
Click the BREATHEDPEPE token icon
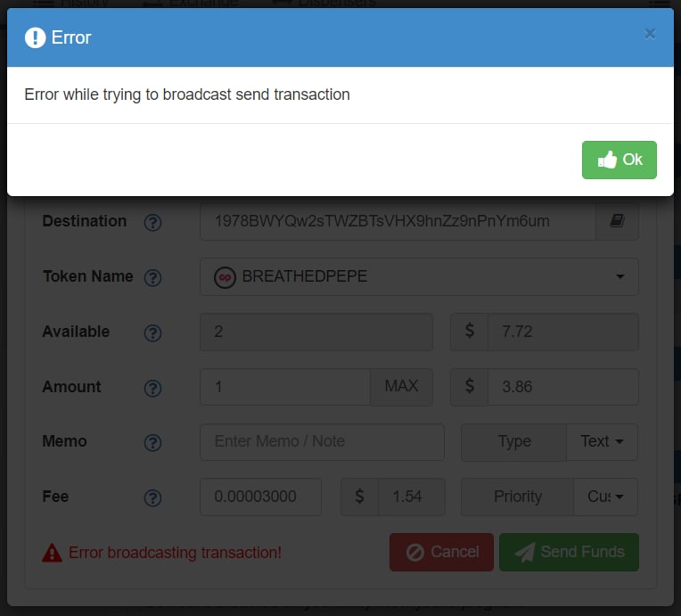[225, 277]
